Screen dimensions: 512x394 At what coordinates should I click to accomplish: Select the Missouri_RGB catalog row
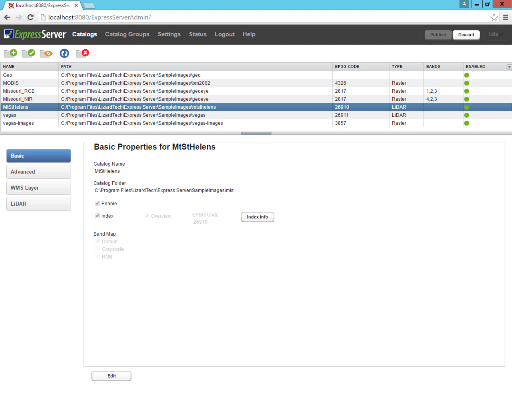click(x=256, y=91)
